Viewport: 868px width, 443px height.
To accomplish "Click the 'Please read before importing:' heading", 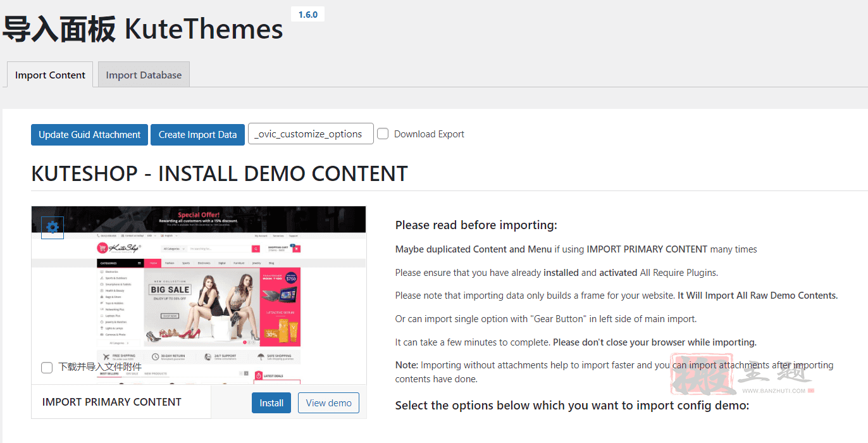I will 476,225.
